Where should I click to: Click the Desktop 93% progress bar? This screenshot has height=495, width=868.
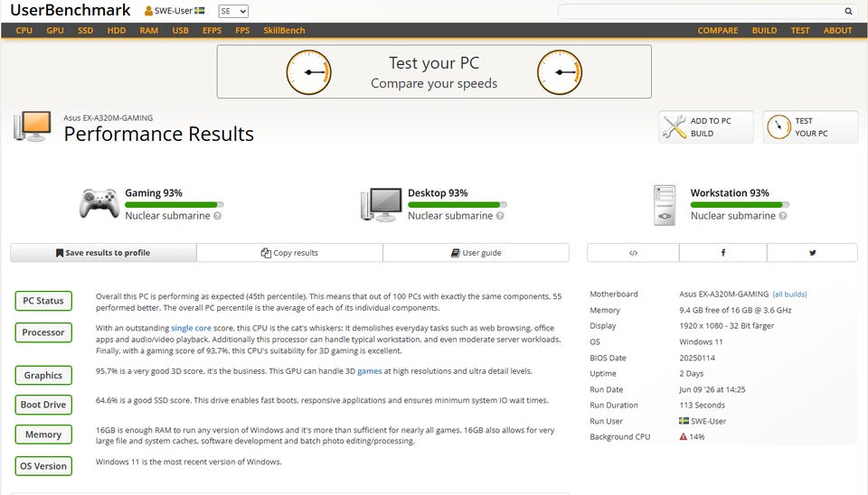(458, 205)
